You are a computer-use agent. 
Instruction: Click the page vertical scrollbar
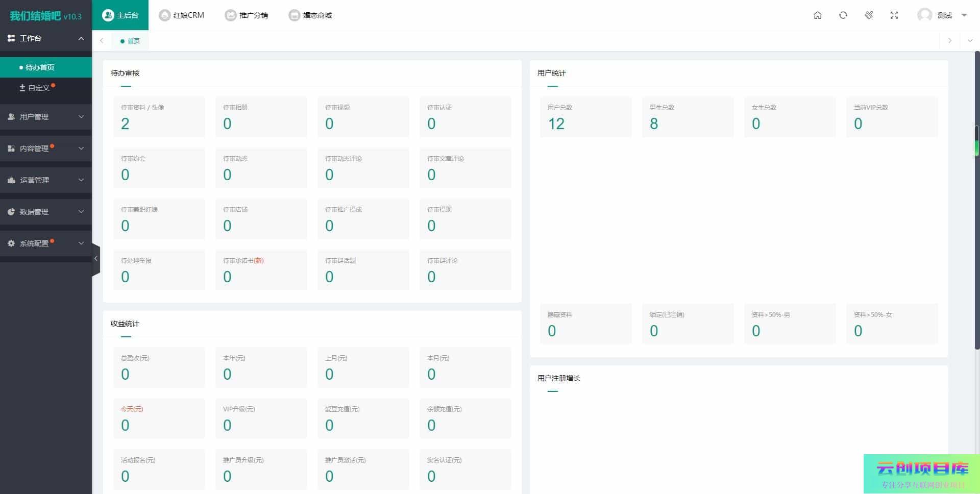click(x=977, y=204)
